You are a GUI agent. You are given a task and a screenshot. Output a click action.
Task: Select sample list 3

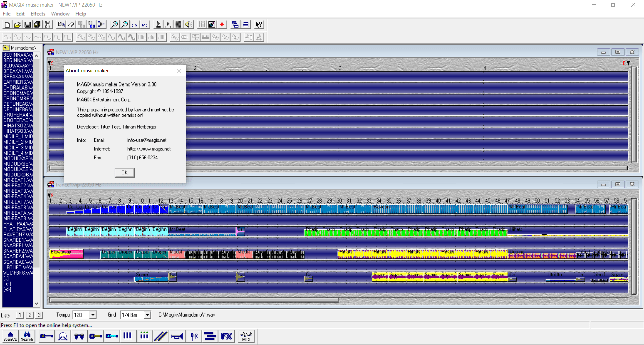point(39,315)
